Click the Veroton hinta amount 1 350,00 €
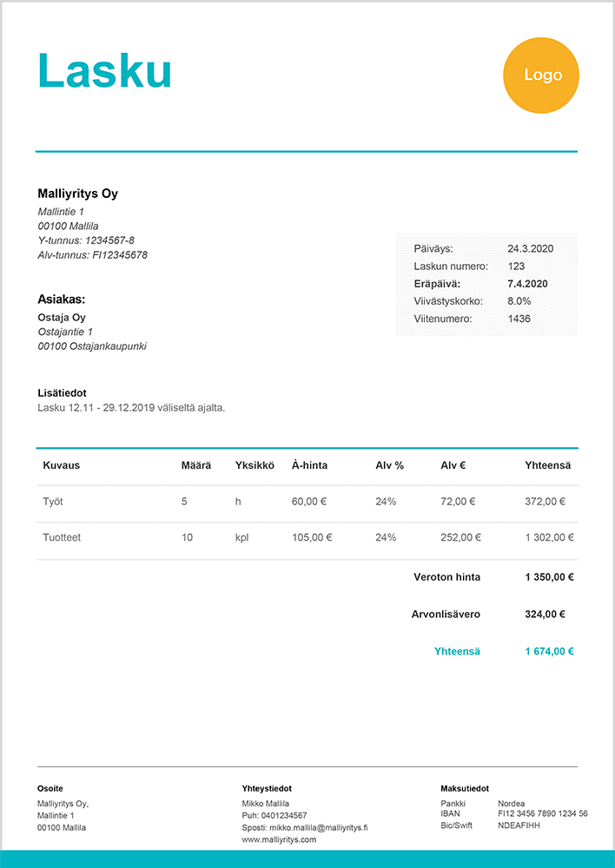The height and width of the screenshot is (868, 615). click(549, 576)
